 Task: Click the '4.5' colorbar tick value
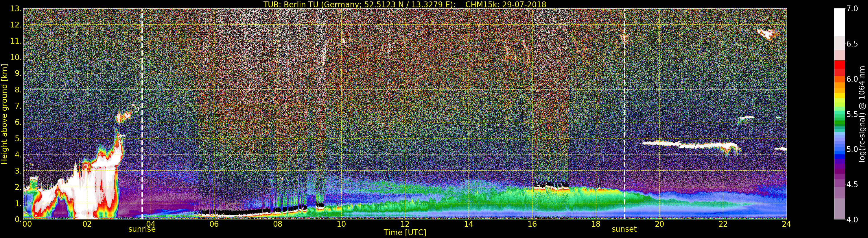pos(852,185)
